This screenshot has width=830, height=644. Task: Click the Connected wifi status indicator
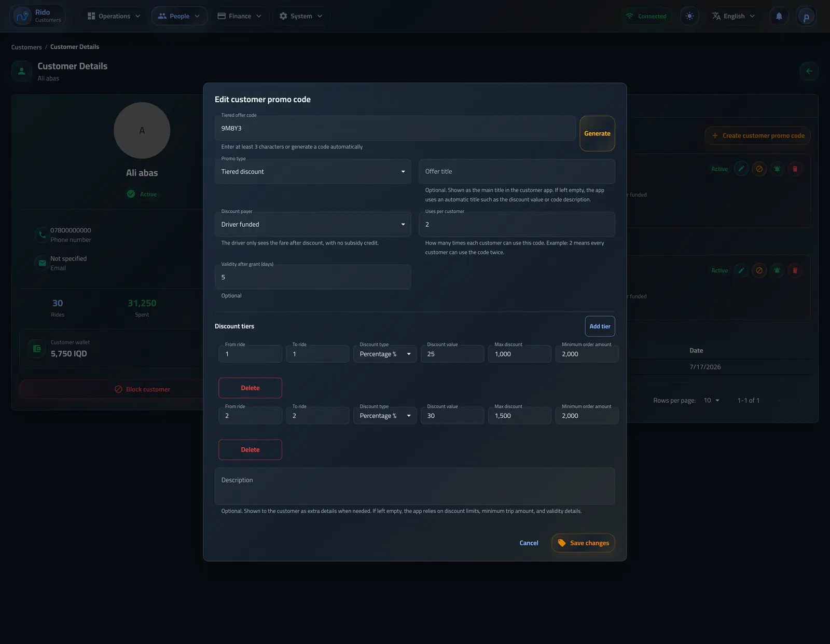point(646,16)
